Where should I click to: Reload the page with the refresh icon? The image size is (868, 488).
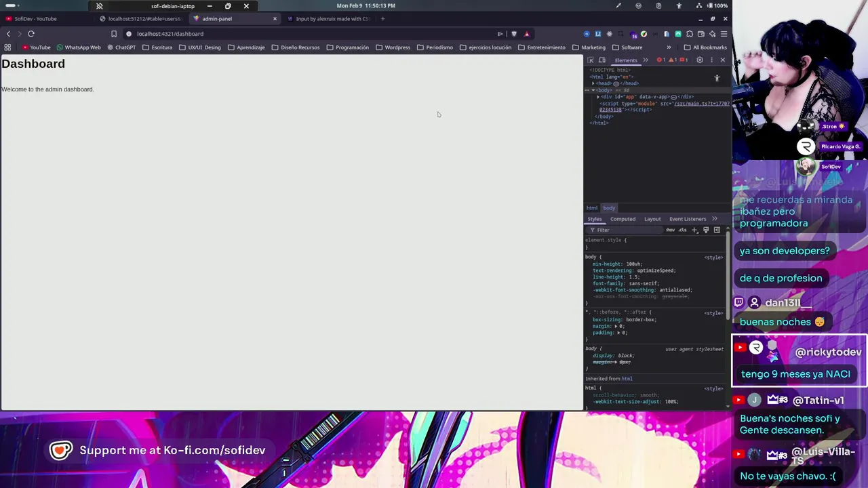pos(31,34)
